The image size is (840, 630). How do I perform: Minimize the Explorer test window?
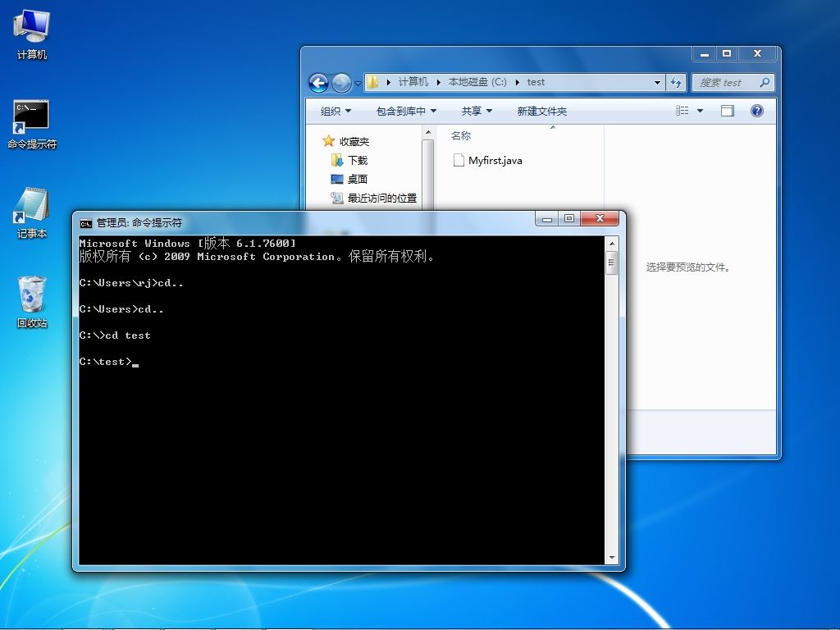pos(705,53)
